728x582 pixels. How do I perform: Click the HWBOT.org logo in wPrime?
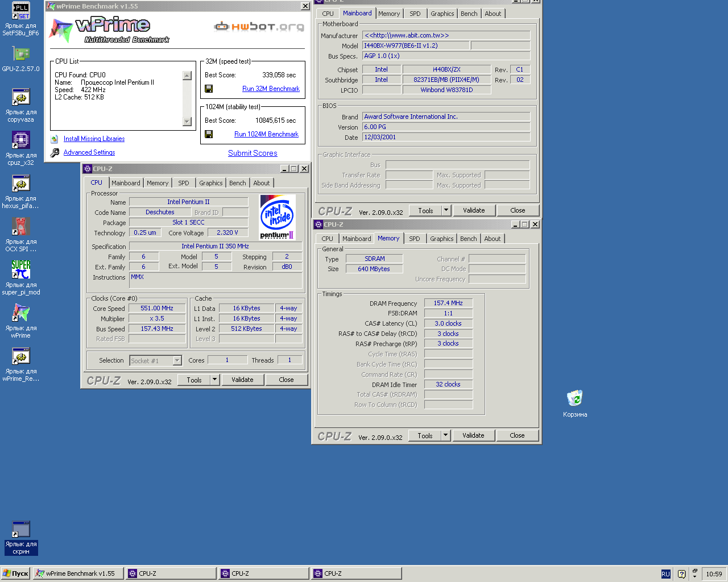(x=259, y=26)
